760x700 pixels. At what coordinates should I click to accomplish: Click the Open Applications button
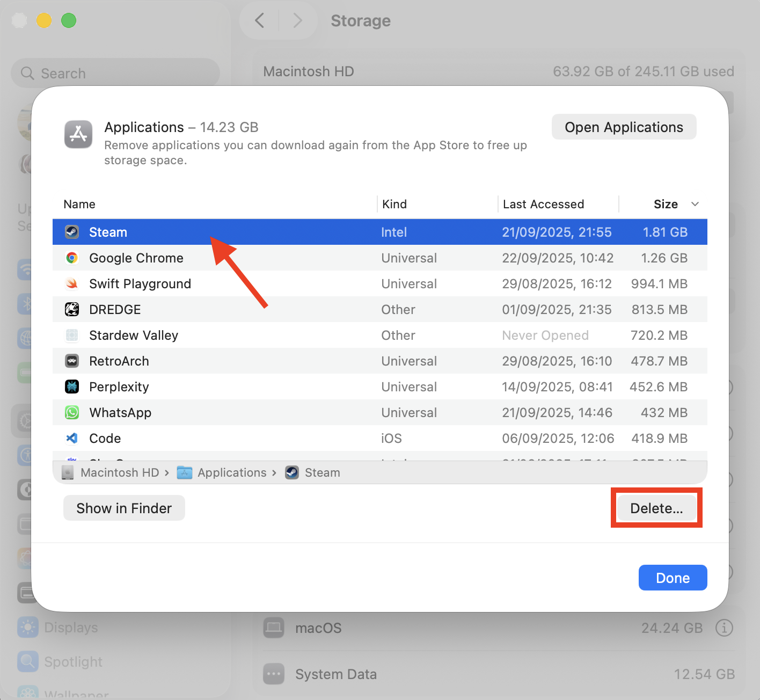624,127
